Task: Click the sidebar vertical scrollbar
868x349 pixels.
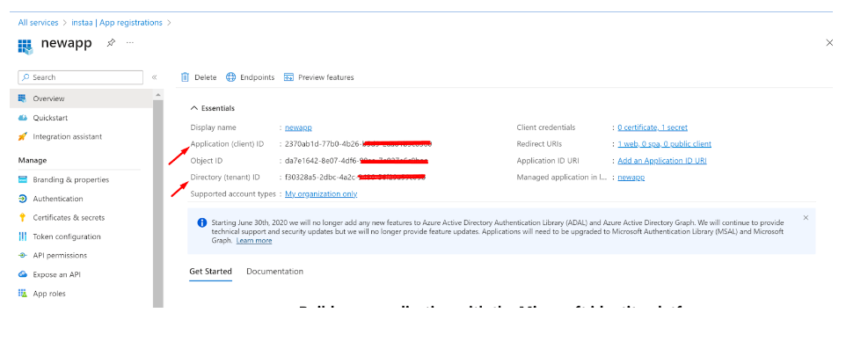Action: point(158,204)
